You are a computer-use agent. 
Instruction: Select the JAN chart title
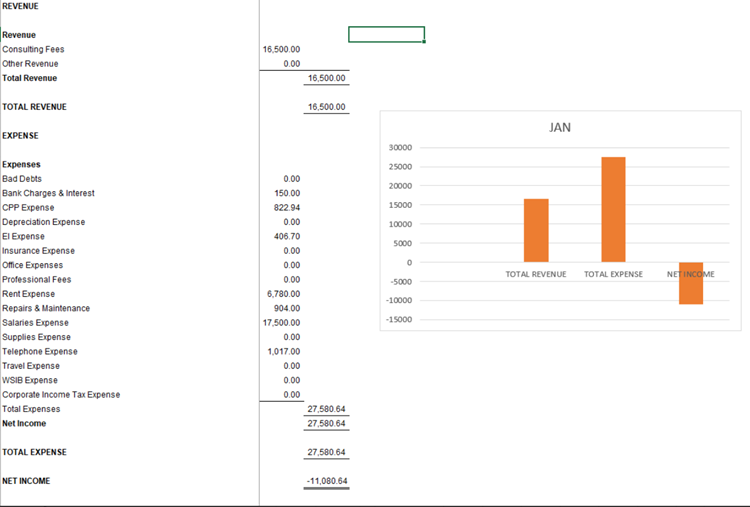click(x=560, y=127)
